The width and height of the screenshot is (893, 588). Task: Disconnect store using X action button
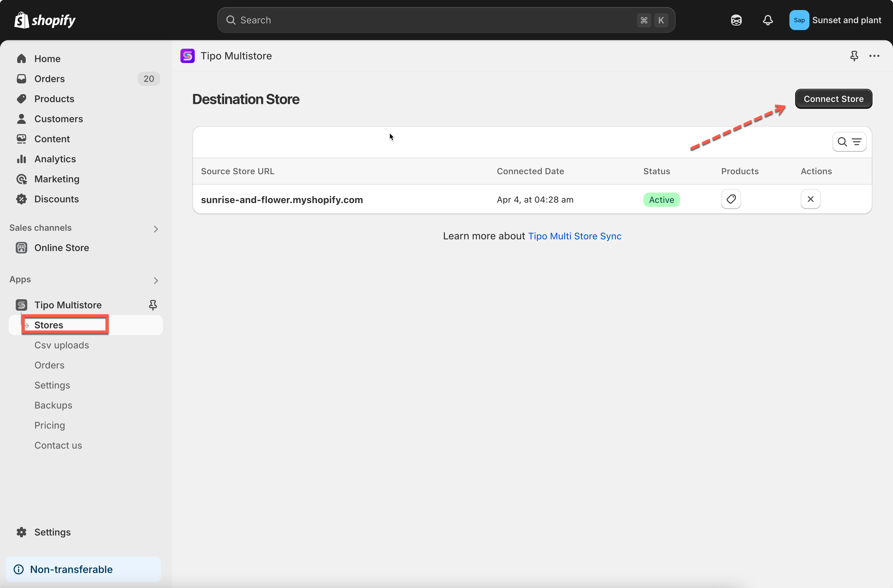tap(810, 199)
